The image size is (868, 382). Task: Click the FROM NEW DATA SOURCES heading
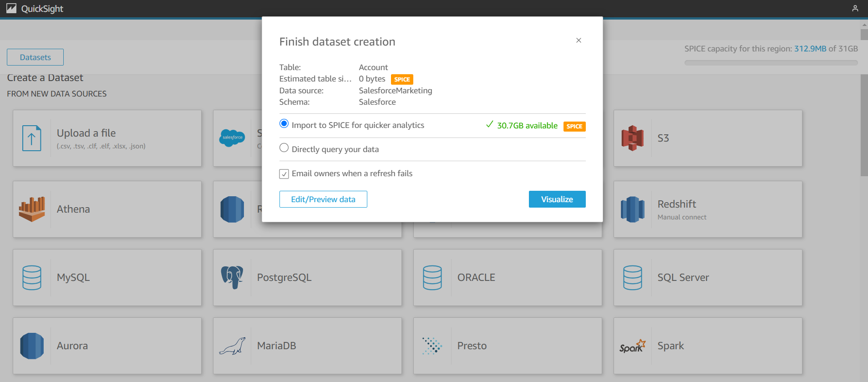pyautogui.click(x=57, y=94)
